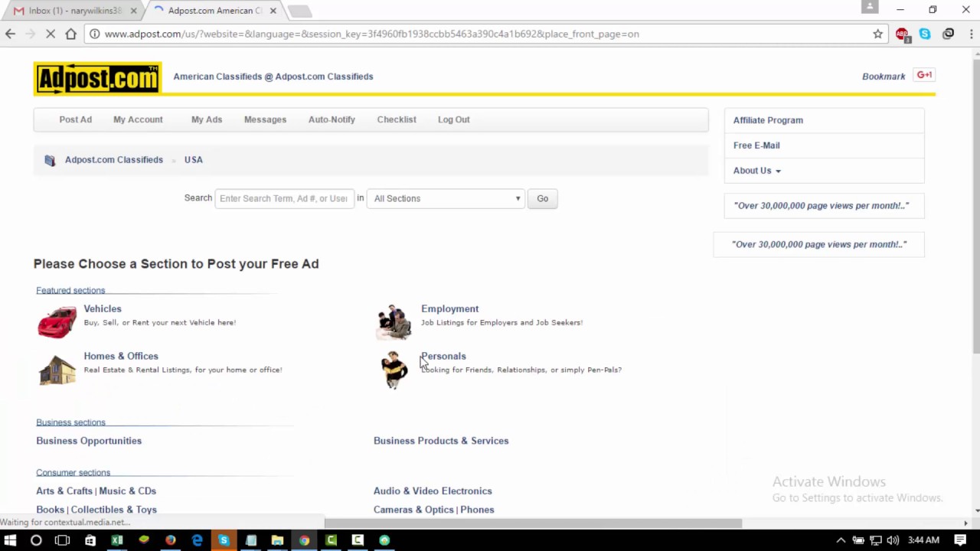
Task: Open the All Sections dropdown
Action: pos(446,198)
